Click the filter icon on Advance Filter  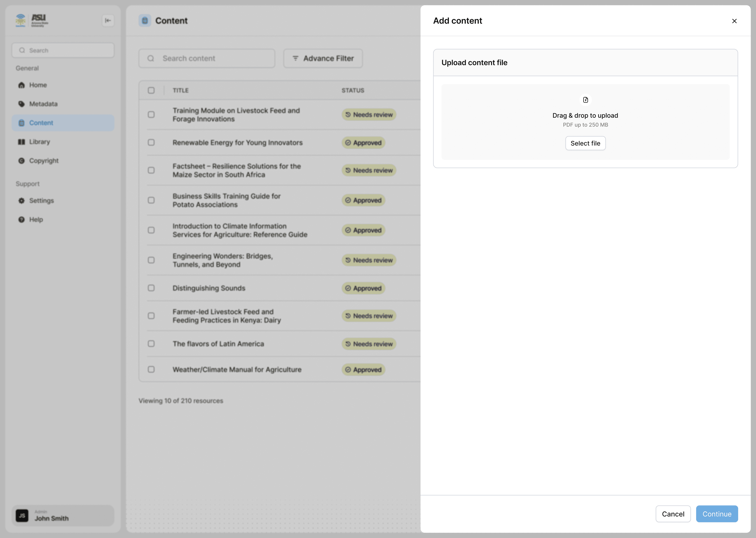295,58
